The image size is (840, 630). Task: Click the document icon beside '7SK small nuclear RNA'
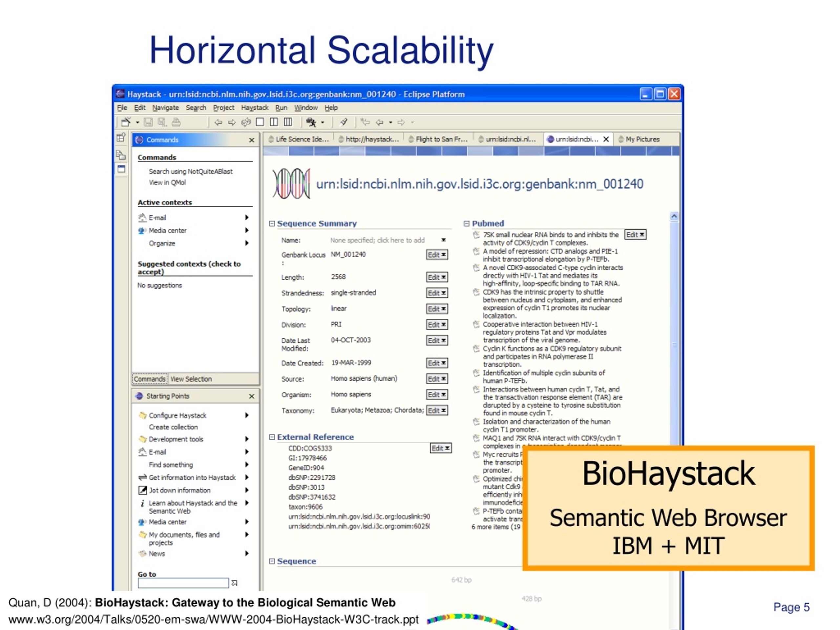click(x=476, y=235)
